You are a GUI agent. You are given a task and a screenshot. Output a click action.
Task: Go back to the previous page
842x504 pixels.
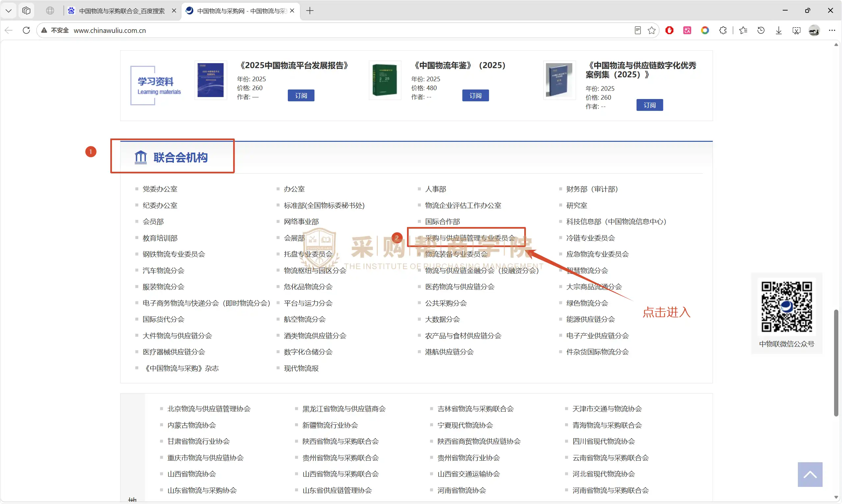pos(9,30)
